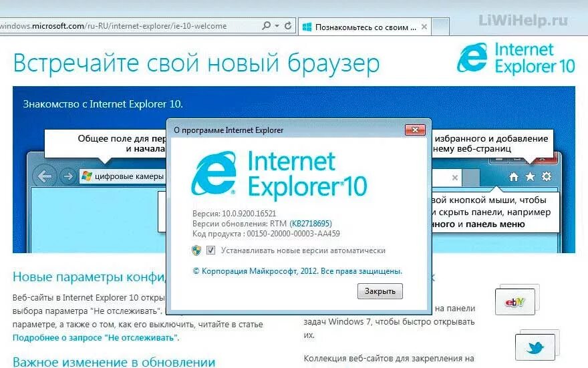Click the tab close X in illustration
This screenshot has width=588, height=368.
(x=455, y=177)
